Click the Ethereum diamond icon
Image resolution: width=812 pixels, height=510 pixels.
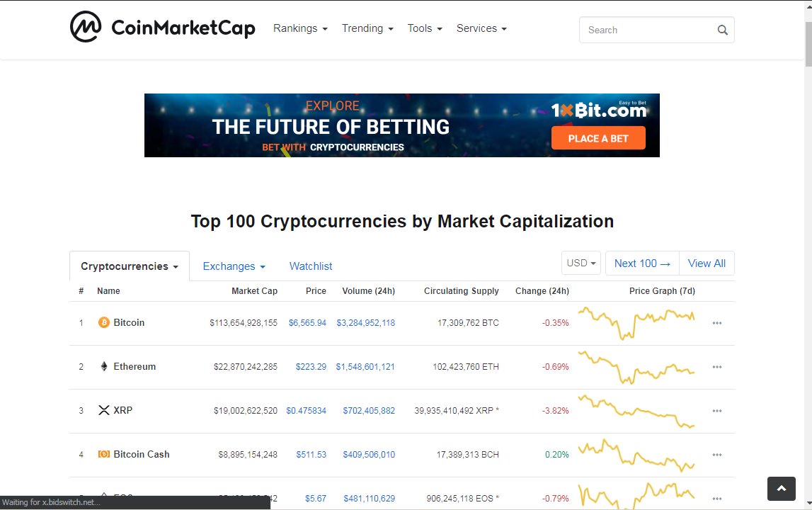coord(103,366)
